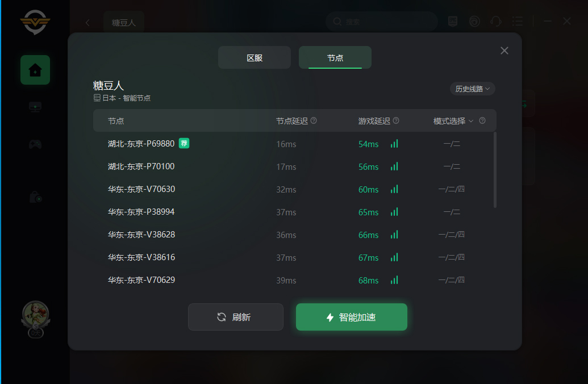Viewport: 588px width, 384px height.
Task: Open the home page in sidebar
Action: tap(35, 70)
